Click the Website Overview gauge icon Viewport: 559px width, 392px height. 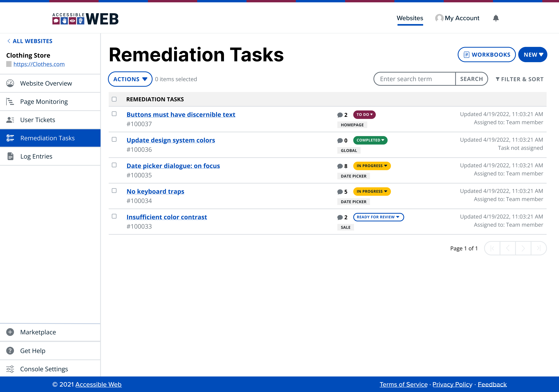pyautogui.click(x=10, y=83)
